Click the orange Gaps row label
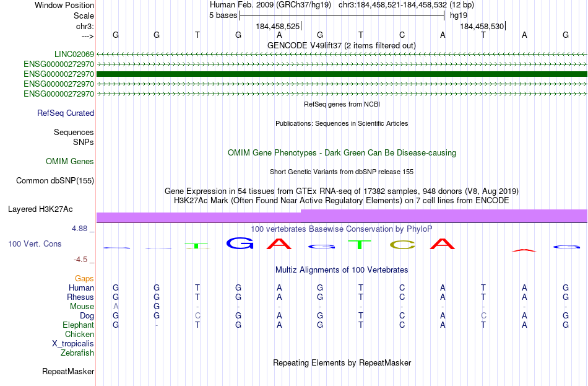588x386 pixels. pyautogui.click(x=84, y=279)
